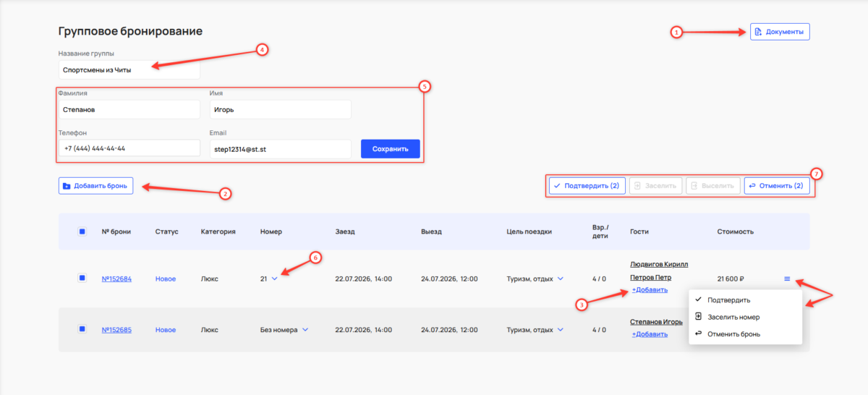The image size is (868, 395).
Task: Click the Гости column header
Action: click(x=641, y=232)
